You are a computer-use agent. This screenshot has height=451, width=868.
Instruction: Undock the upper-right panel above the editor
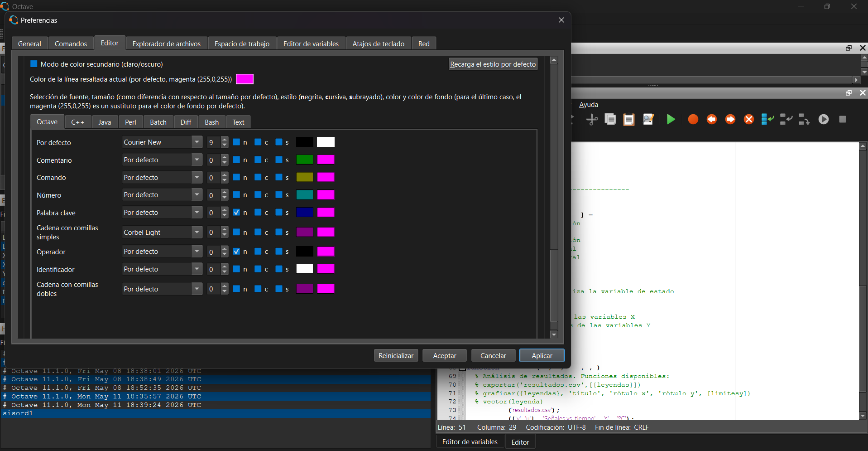point(849,48)
